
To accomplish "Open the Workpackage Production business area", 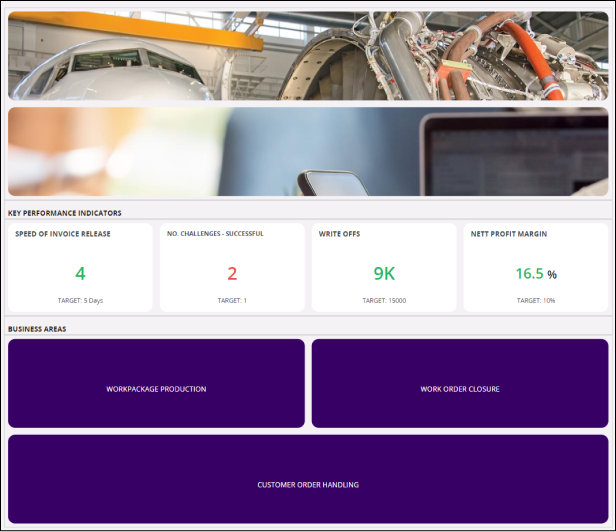I will (x=156, y=389).
